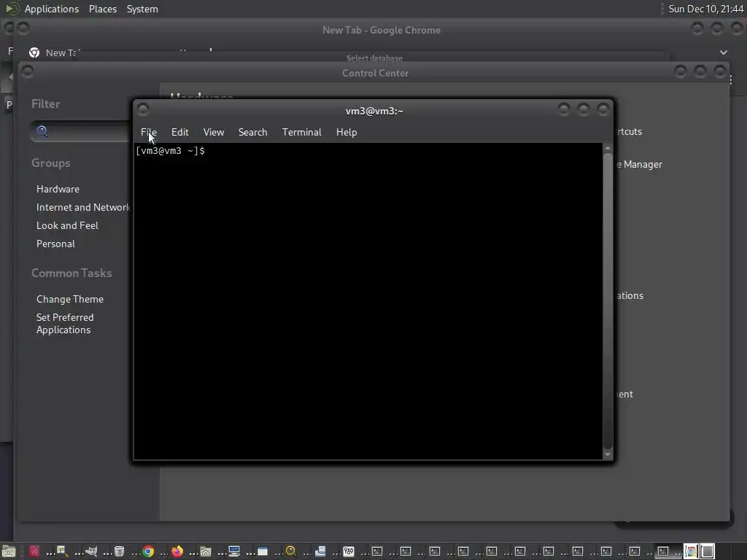Screen dimensions: 747x560
Task: Open the terminal's Help menu
Action: point(347,133)
